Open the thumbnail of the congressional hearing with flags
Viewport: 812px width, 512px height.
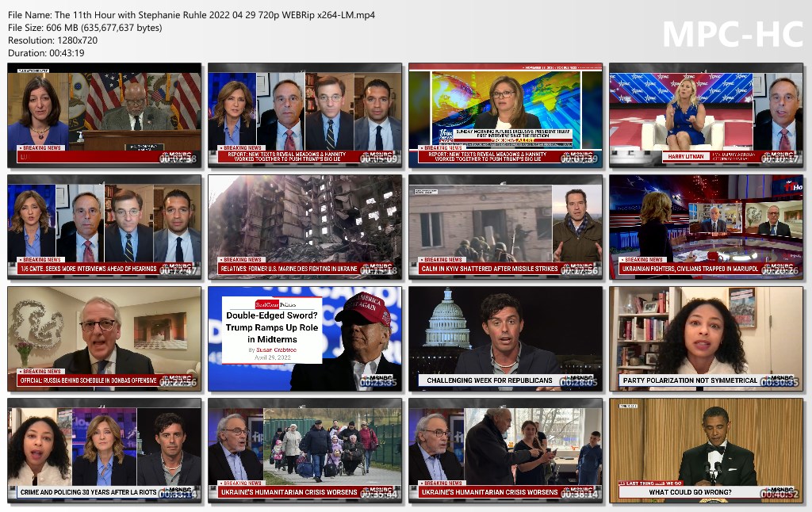(105, 116)
